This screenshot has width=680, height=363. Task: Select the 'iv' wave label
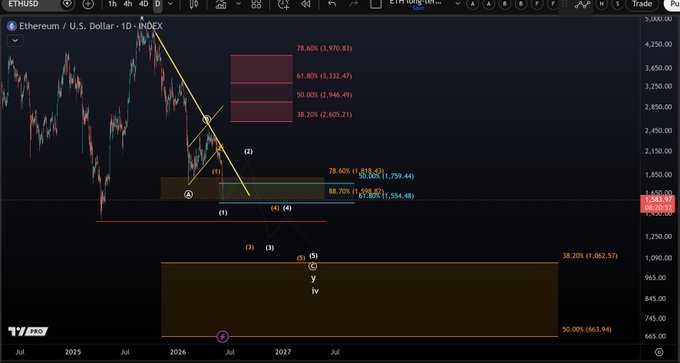click(x=315, y=291)
